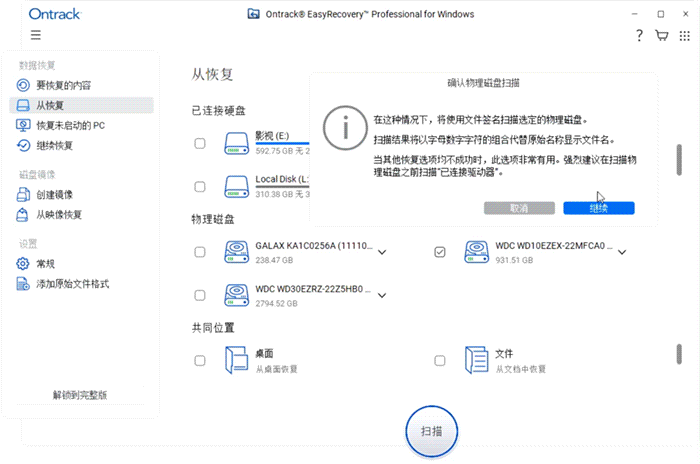Select 要恢复的内容 in sidebar

(x=81, y=85)
